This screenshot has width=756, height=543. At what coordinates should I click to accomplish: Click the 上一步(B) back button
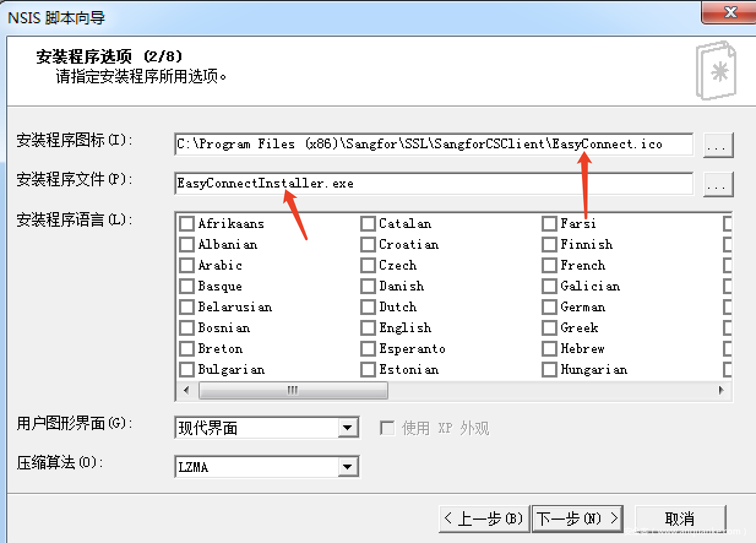[x=484, y=518]
